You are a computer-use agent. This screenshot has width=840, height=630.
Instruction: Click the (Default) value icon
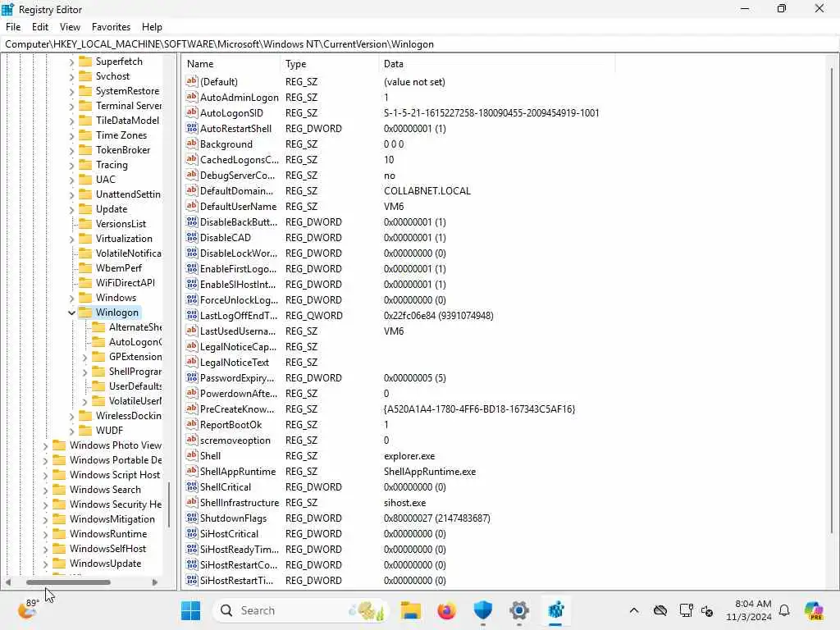(x=191, y=81)
